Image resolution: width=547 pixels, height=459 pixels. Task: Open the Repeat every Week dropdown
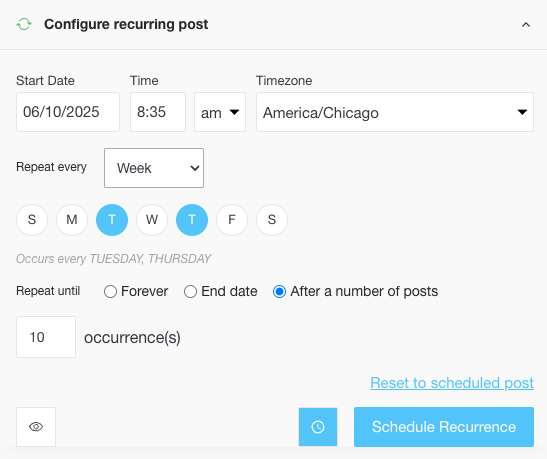point(154,168)
